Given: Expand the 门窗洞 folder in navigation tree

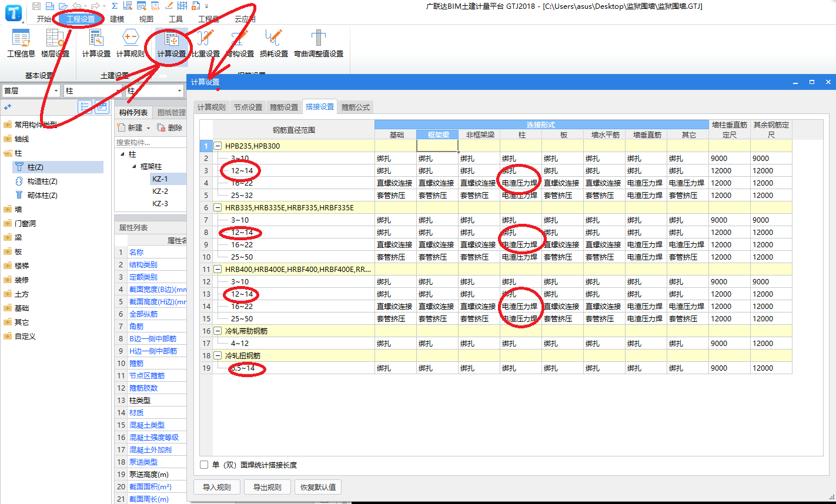Looking at the screenshot, I should point(7,224).
